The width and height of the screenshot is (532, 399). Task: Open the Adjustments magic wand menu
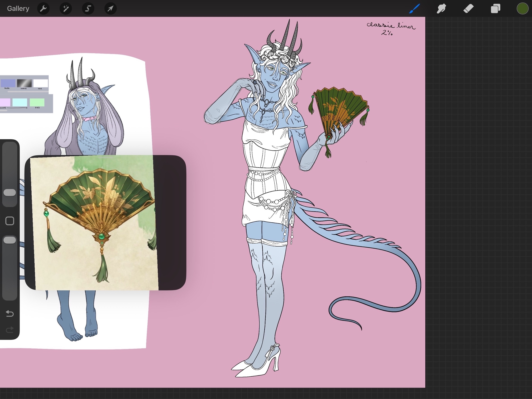click(x=66, y=9)
